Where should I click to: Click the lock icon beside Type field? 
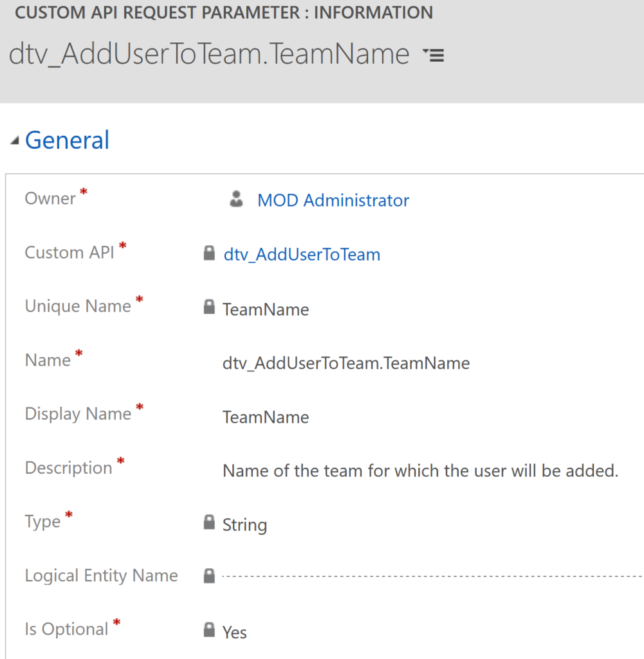209,523
